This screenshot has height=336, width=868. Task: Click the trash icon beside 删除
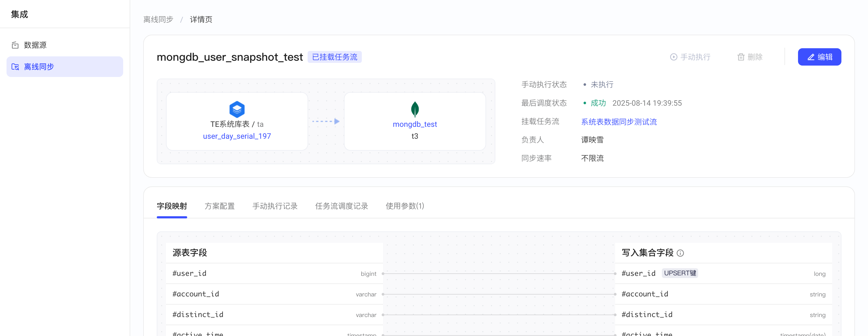pyautogui.click(x=741, y=57)
